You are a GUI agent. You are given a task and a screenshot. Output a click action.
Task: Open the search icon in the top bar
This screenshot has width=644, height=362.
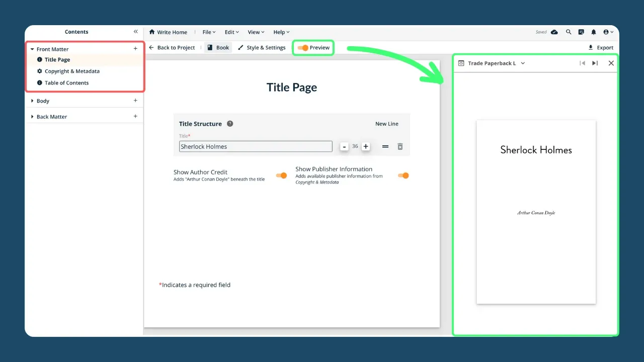tap(568, 32)
